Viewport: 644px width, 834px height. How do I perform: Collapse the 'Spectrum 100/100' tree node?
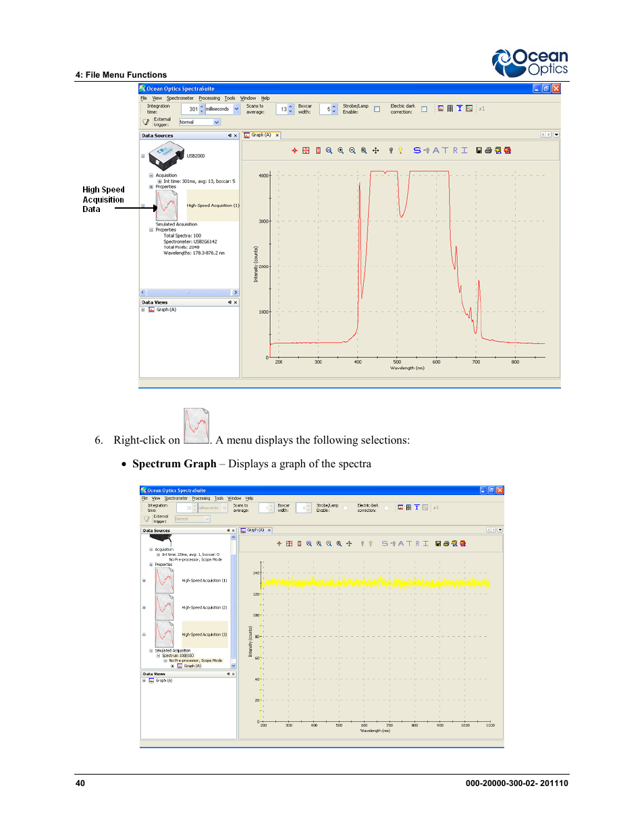click(159, 656)
